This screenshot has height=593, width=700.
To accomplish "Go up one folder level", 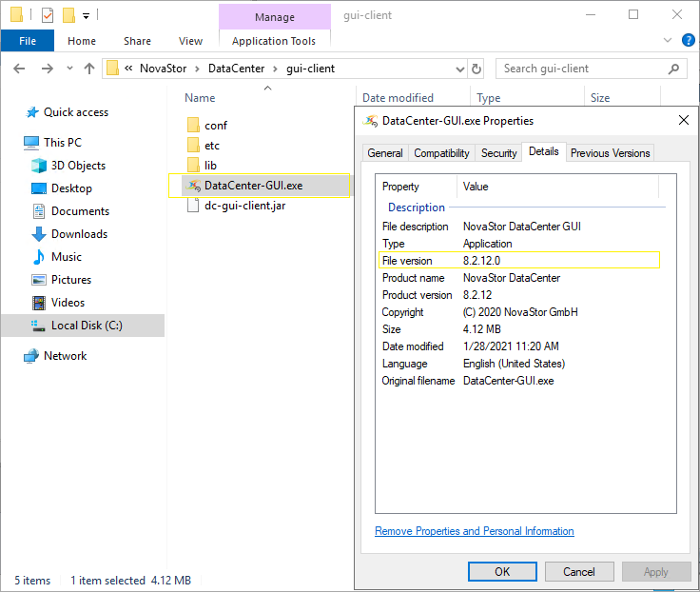I will [x=89, y=69].
